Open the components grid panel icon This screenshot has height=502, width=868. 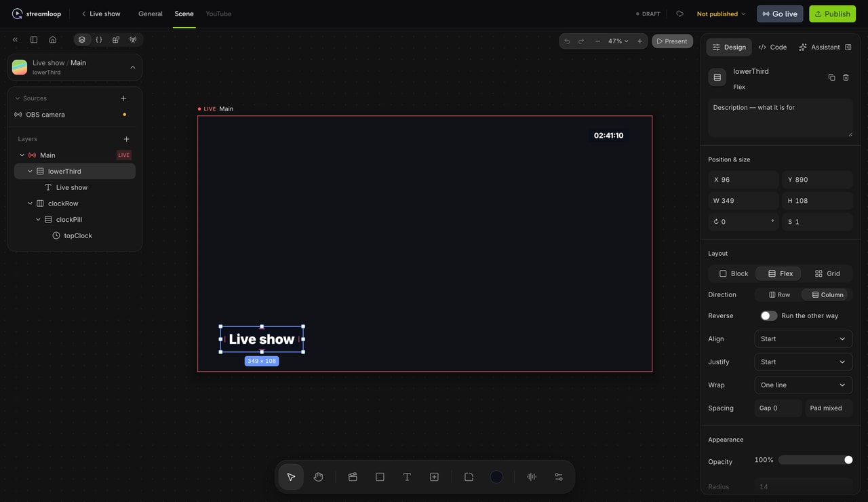(x=116, y=39)
